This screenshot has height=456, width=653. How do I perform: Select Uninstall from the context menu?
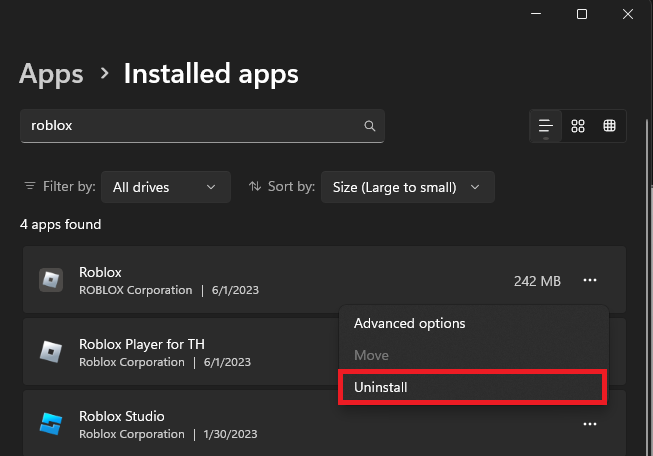tap(472, 387)
